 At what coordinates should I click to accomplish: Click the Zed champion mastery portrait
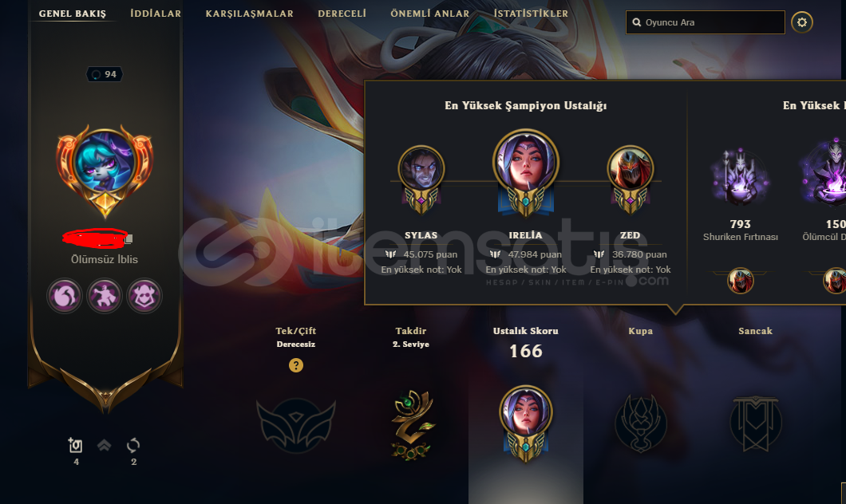click(631, 169)
